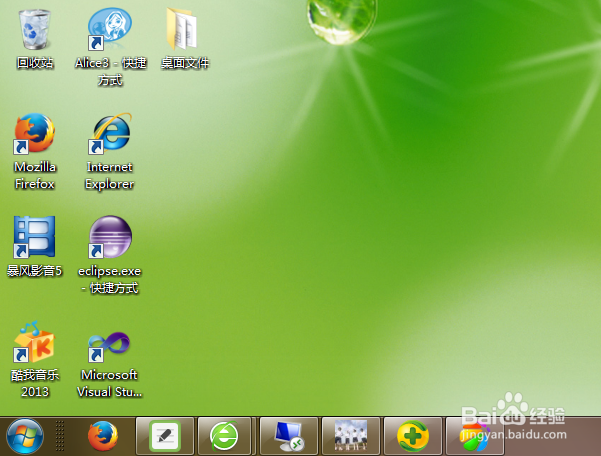Viewport: 601px width, 456px height.
Task: Select the 暴风影音5 label text
Action: [34, 271]
